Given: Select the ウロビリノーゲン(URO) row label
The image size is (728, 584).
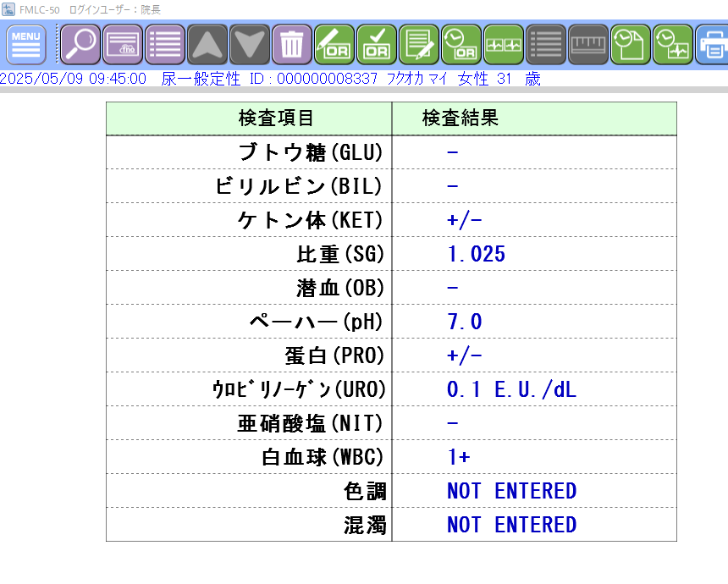Looking at the screenshot, I should (x=299, y=389).
